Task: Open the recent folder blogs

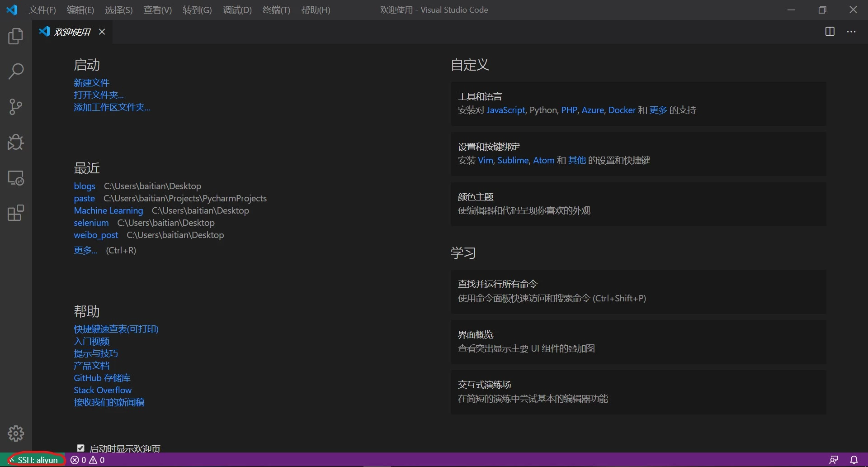Action: click(x=85, y=186)
